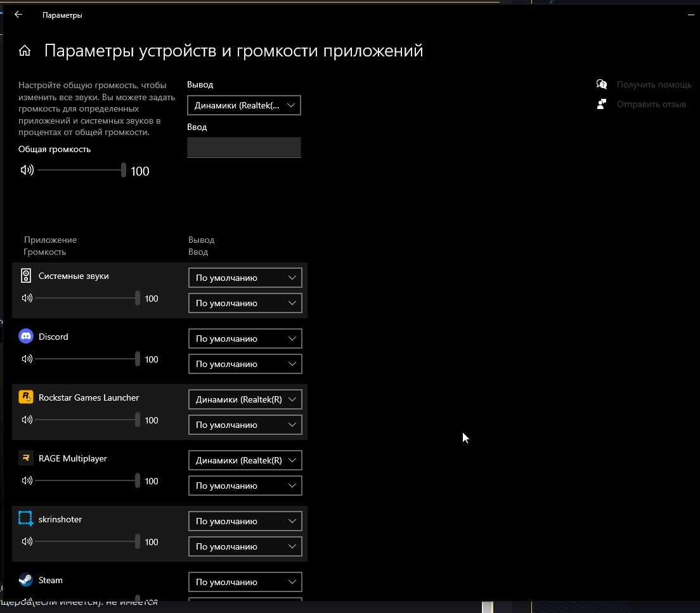Open Системные звуки input dropdown
700x613 pixels.
tap(245, 303)
